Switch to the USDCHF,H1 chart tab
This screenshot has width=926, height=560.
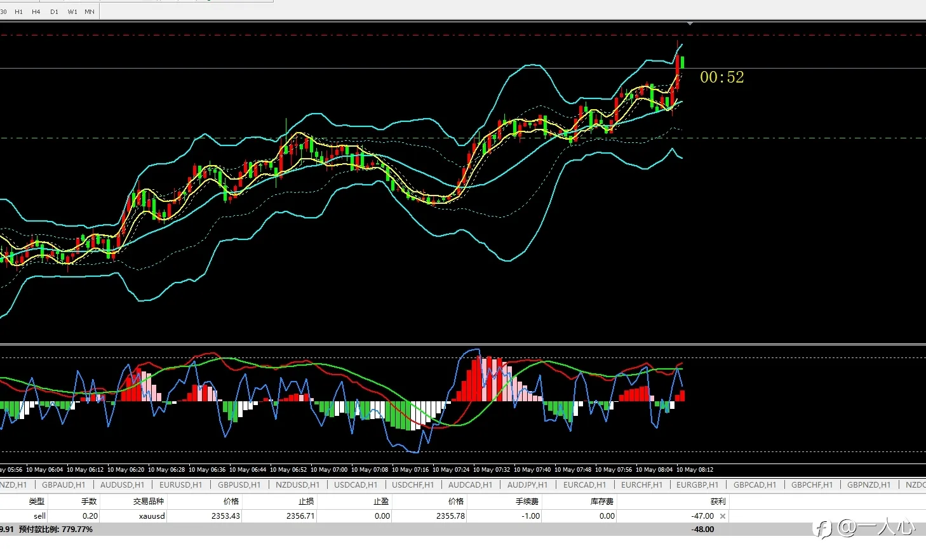pyautogui.click(x=413, y=484)
